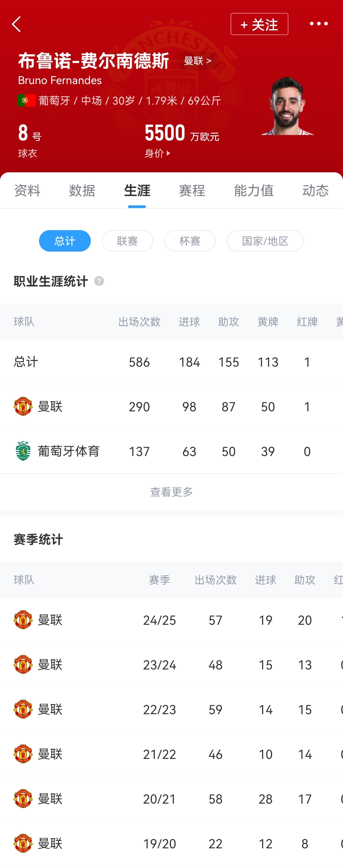This screenshot has width=343, height=868.
Task: Tap Bruno Fernandes' player photo
Action: (287, 106)
